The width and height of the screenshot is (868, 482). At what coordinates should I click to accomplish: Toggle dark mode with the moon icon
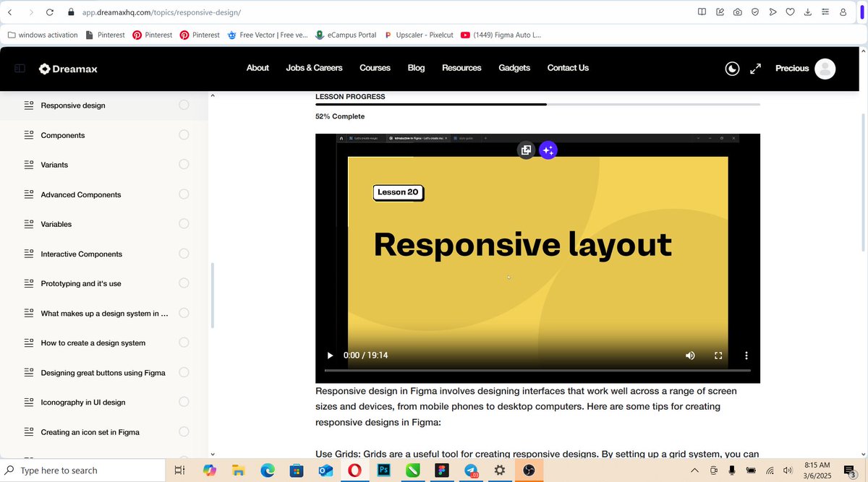(733, 69)
